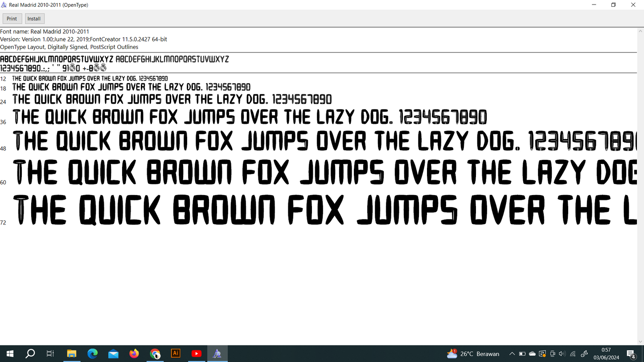Open the display projection tray icon
The width and height of the screenshot is (644, 362).
click(542, 354)
